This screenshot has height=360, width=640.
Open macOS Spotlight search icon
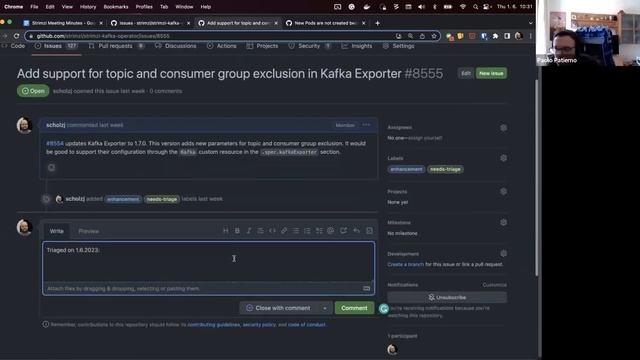tap(476, 7)
